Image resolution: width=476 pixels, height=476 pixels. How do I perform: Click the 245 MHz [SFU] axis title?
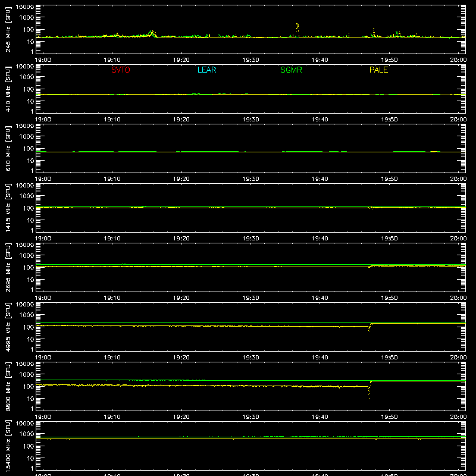[8, 29]
